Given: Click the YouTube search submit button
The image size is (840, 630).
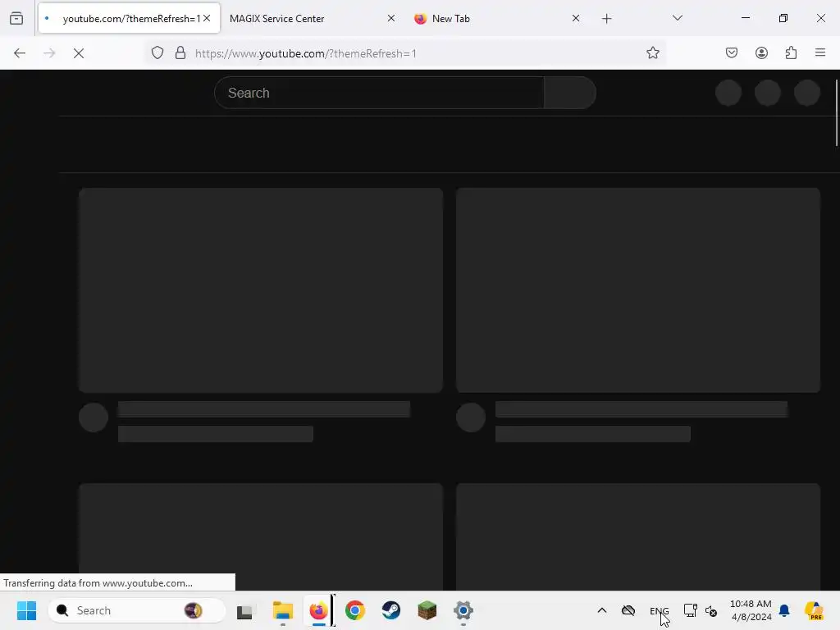Looking at the screenshot, I should [570, 93].
